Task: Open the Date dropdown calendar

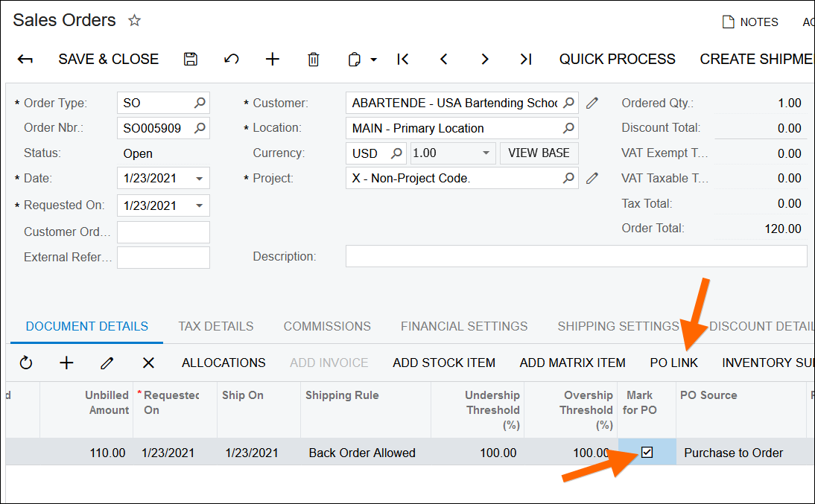Action: [x=200, y=179]
